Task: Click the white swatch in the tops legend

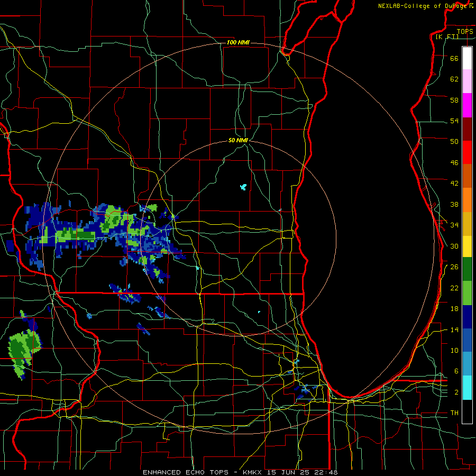Action: 467,58
